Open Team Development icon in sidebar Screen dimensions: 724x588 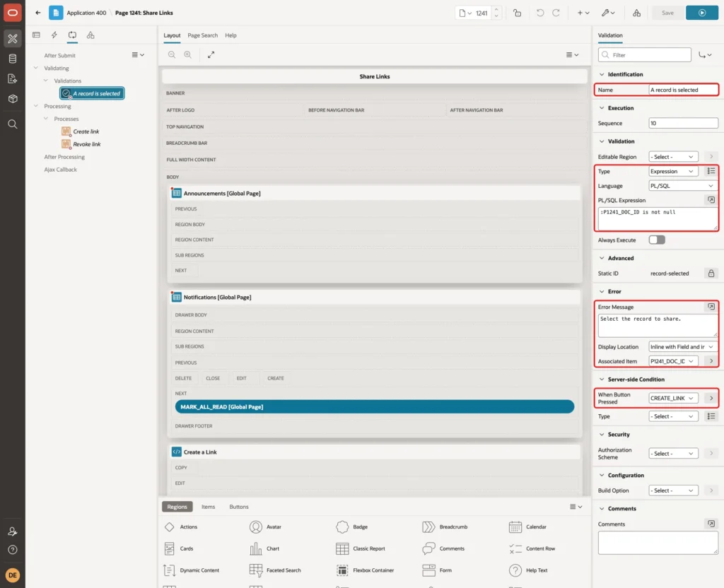13,79
